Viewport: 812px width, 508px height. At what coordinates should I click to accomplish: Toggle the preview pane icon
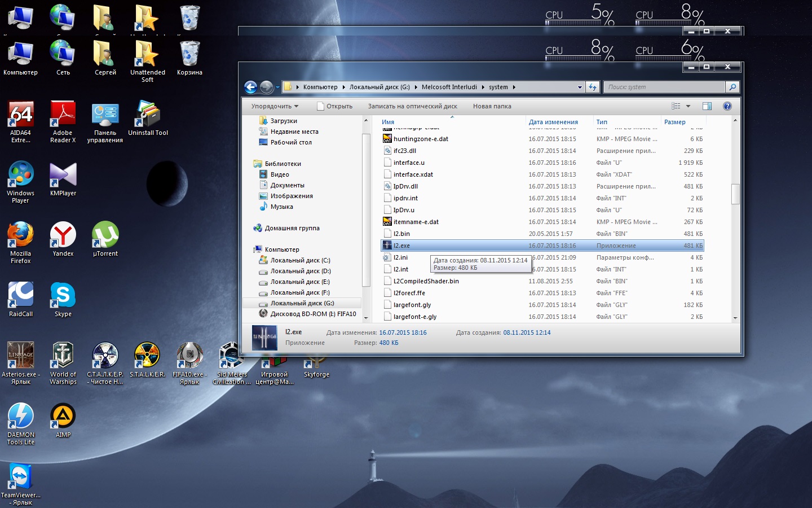(x=707, y=106)
